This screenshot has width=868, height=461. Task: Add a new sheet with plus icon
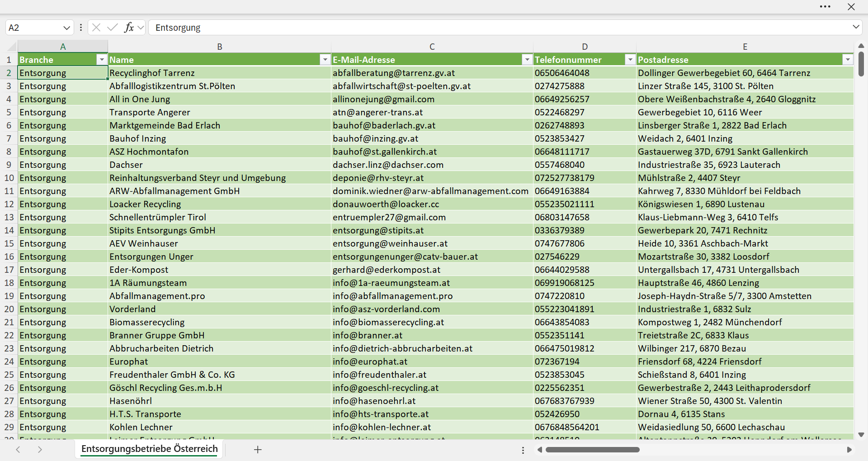pyautogui.click(x=258, y=449)
